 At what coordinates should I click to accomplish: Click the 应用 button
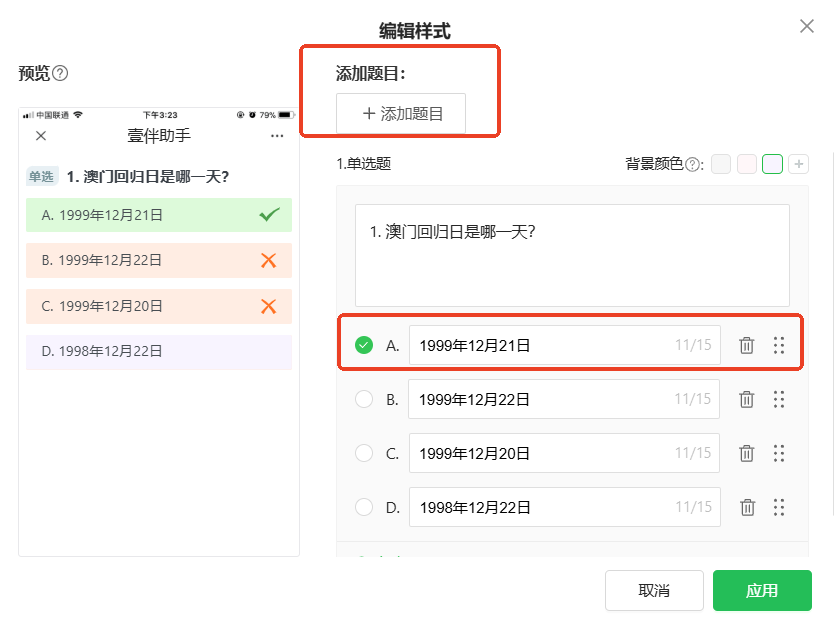tap(762, 590)
